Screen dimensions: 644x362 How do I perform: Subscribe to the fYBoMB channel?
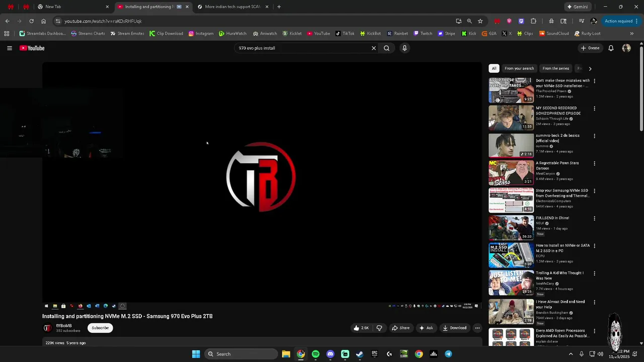pos(100,328)
